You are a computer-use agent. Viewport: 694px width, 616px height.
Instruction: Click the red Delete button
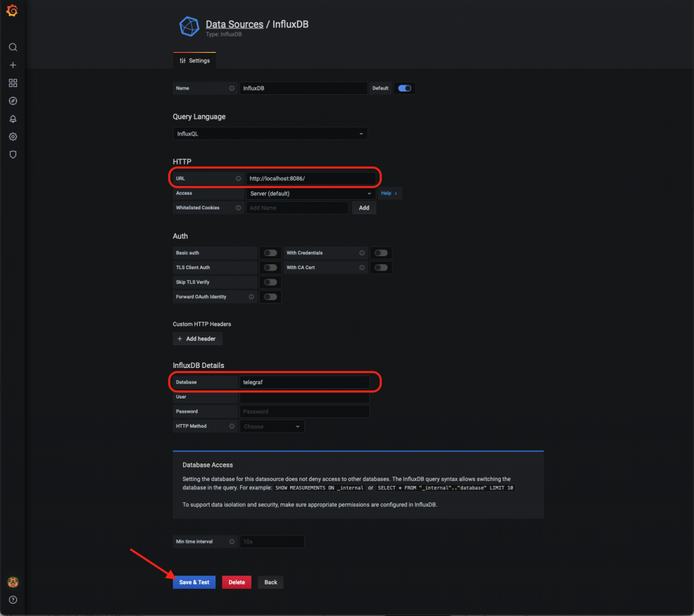[x=237, y=582]
